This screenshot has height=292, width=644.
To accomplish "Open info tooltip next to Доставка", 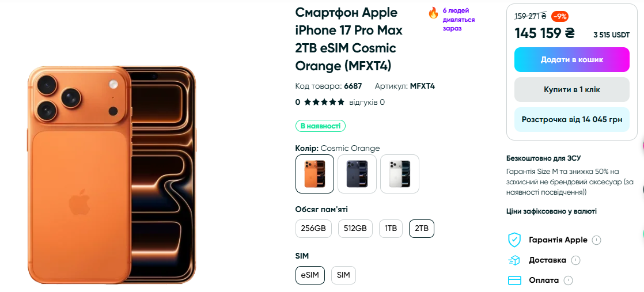I will click(x=575, y=260).
